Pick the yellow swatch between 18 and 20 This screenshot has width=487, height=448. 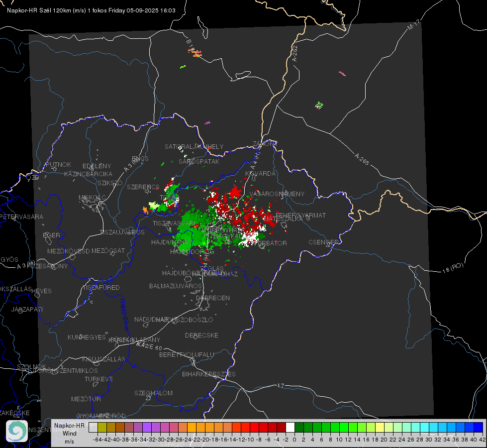click(x=380, y=427)
